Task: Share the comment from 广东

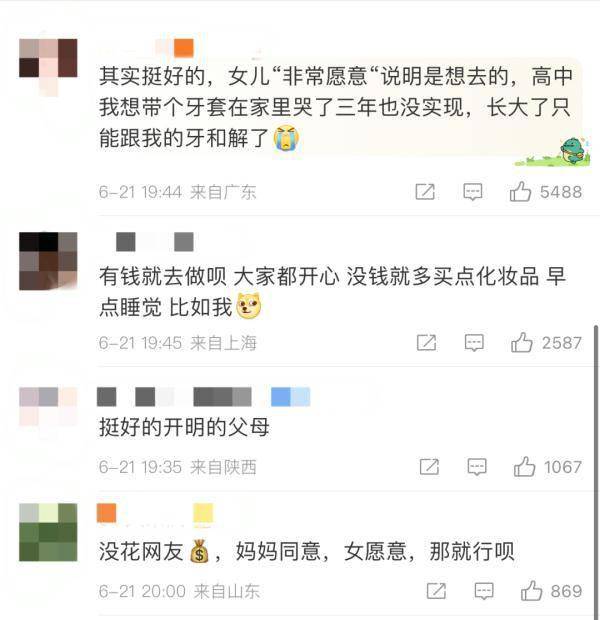Action: [x=425, y=192]
